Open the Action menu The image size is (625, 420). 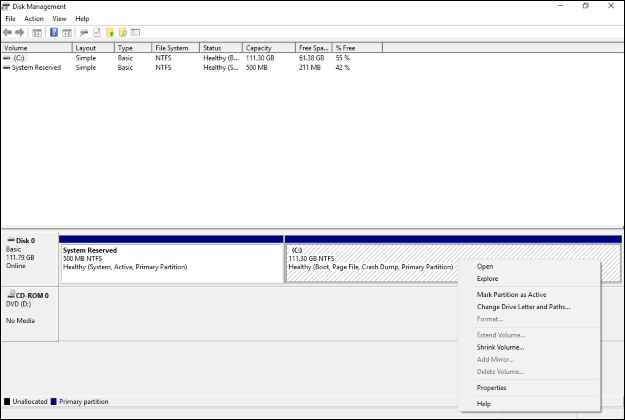pos(33,19)
